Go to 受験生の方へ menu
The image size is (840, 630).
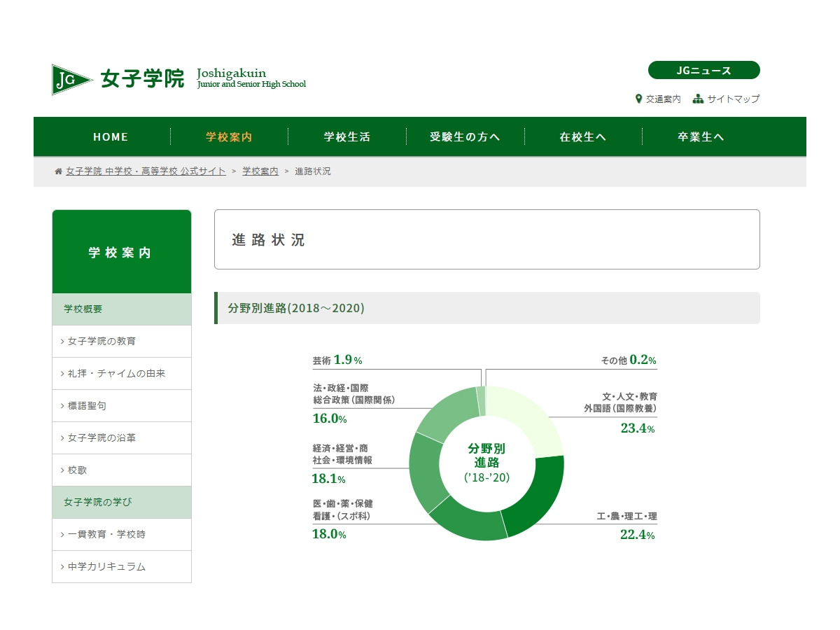tap(465, 137)
